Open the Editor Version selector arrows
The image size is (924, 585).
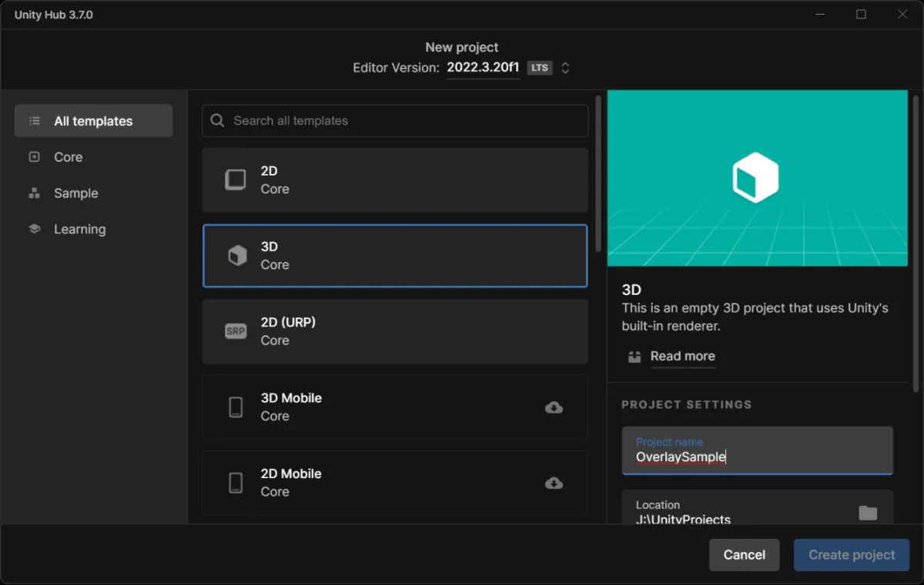[565, 68]
